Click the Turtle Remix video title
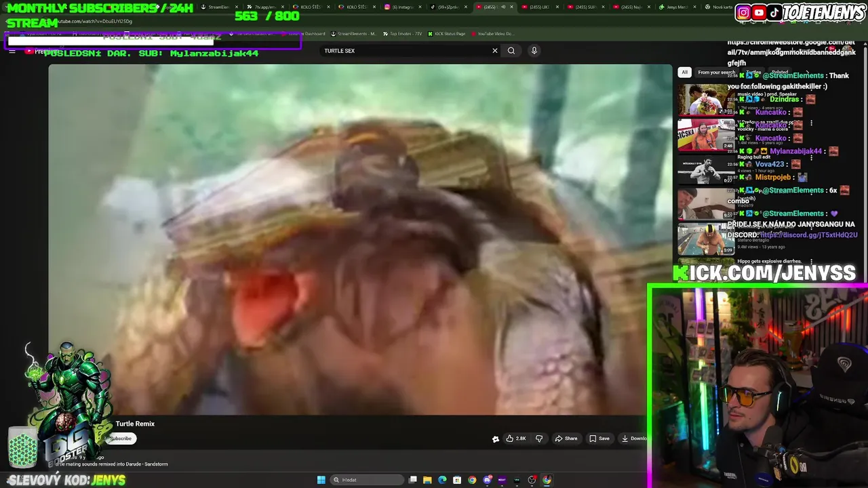 click(x=135, y=424)
